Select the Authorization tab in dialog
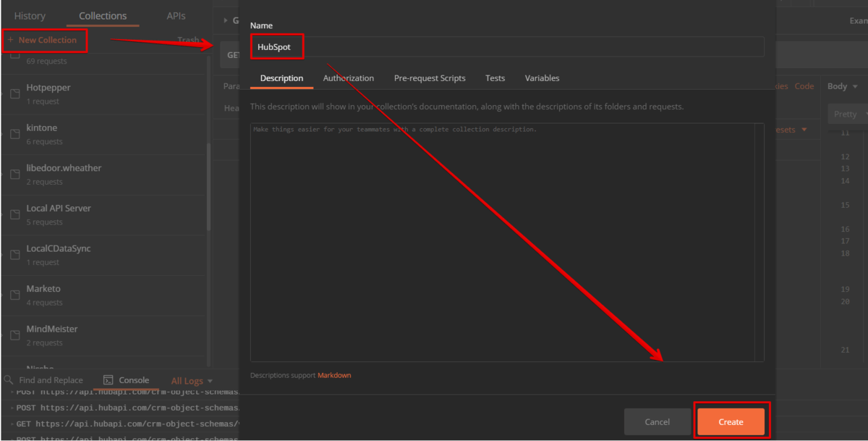868x441 pixels. pyautogui.click(x=349, y=78)
